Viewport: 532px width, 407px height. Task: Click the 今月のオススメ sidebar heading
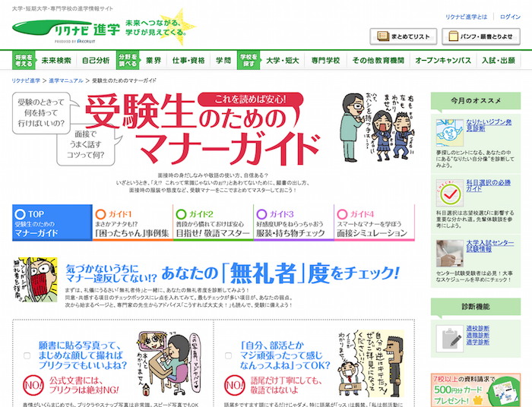pyautogui.click(x=476, y=101)
